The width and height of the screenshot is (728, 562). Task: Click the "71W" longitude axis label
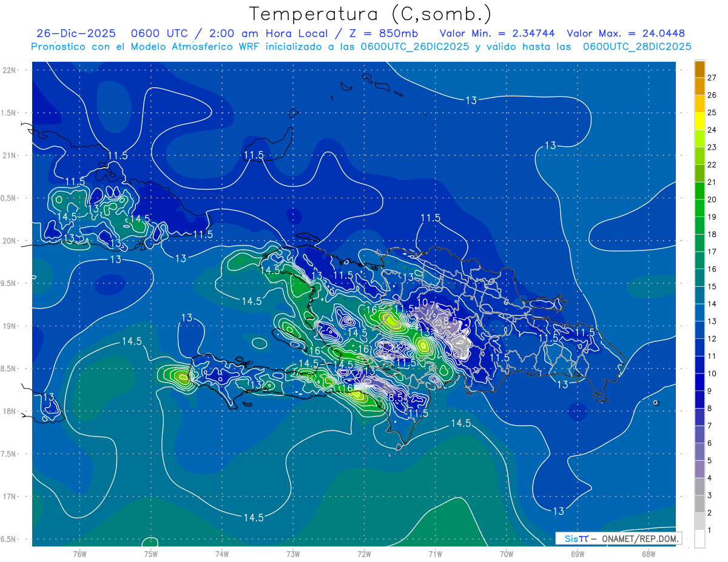(435, 554)
